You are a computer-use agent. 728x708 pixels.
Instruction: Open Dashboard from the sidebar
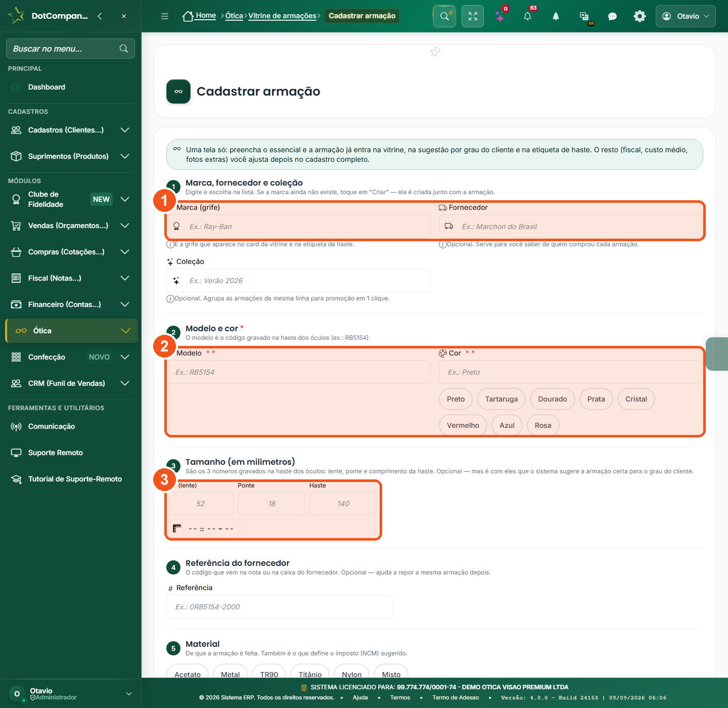(71, 87)
